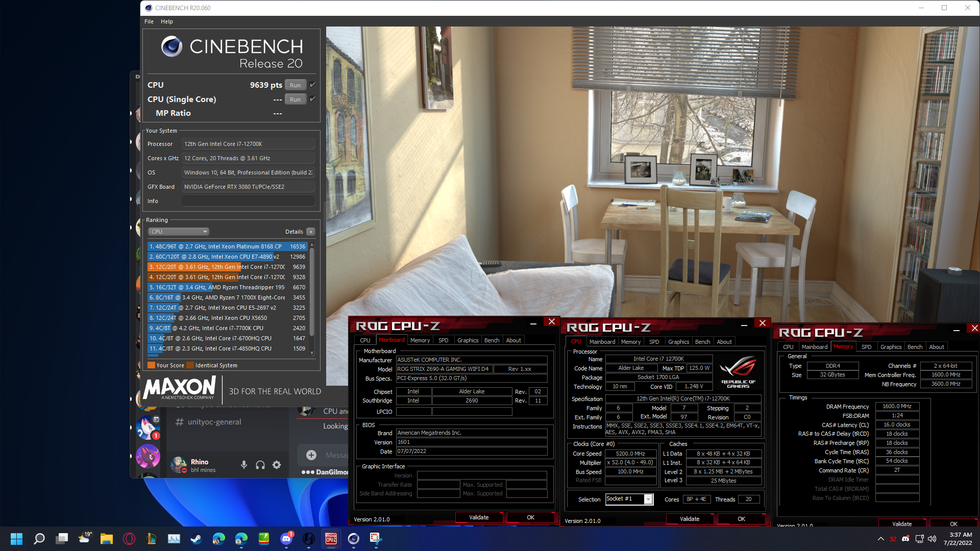980x551 pixels.
Task: Open taskbar Search
Action: click(x=39, y=539)
